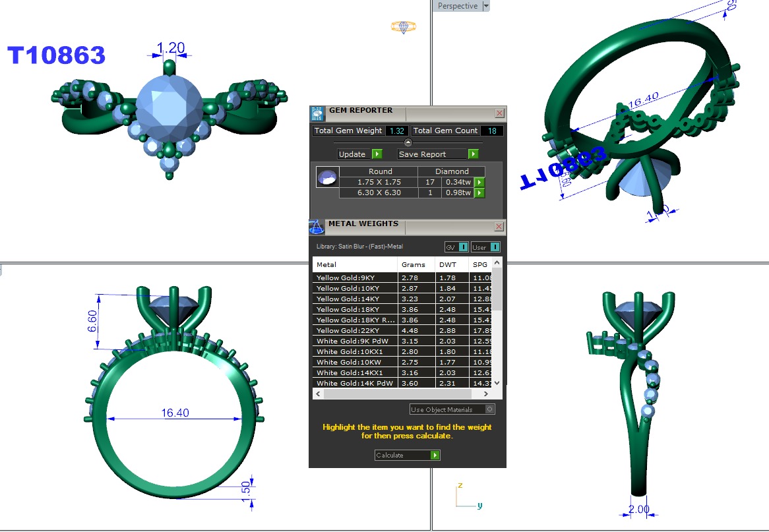The image size is (769, 532).
Task: Click the round gem shape thumbnail
Action: pyautogui.click(x=327, y=177)
